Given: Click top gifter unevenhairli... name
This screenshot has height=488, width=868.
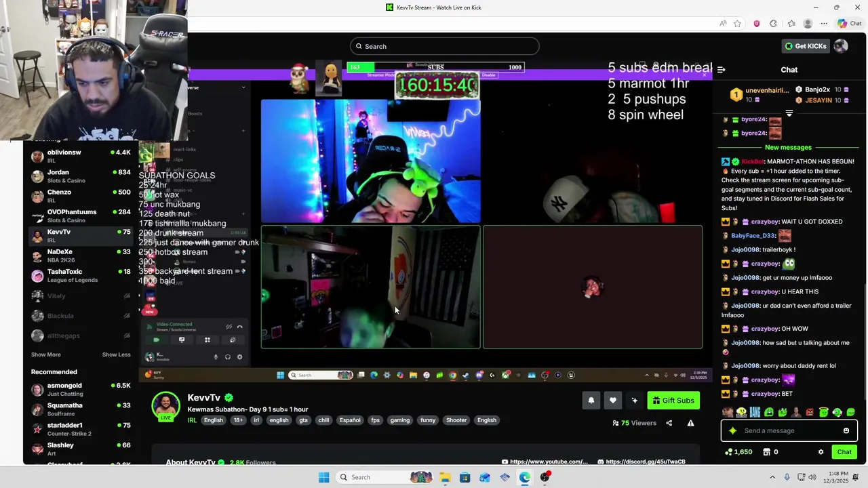Looking at the screenshot, I should click(x=767, y=89).
